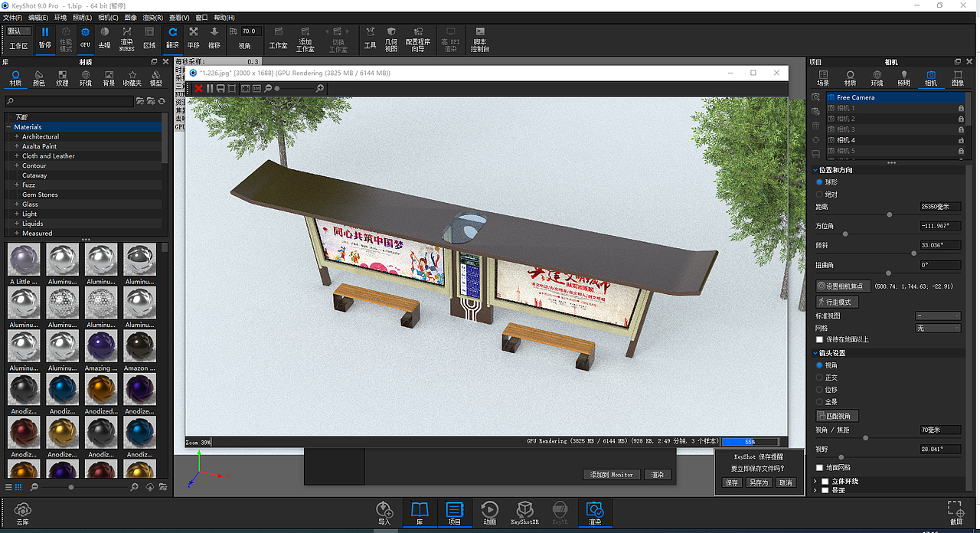Expand the Cloth and Leather folder

[x=17, y=155]
